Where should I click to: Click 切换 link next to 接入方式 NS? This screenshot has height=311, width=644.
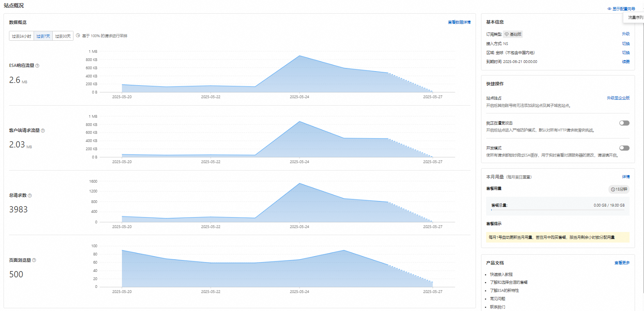[x=626, y=44]
